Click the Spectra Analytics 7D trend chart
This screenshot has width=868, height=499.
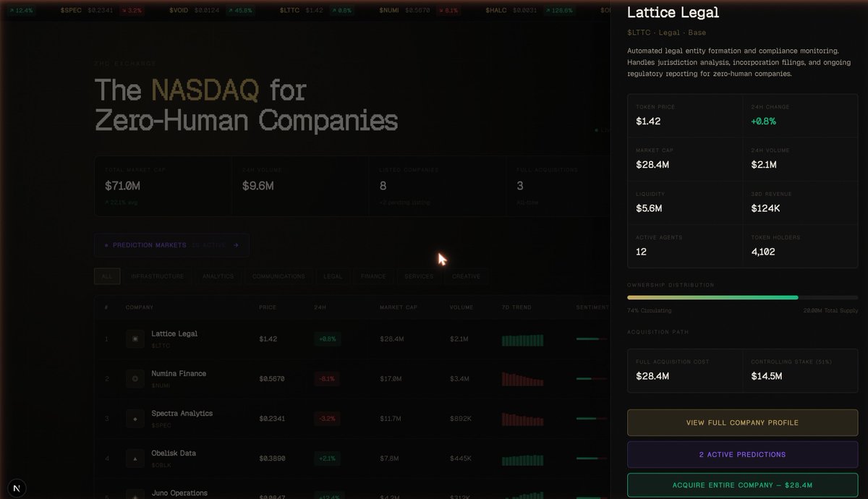pyautogui.click(x=522, y=419)
